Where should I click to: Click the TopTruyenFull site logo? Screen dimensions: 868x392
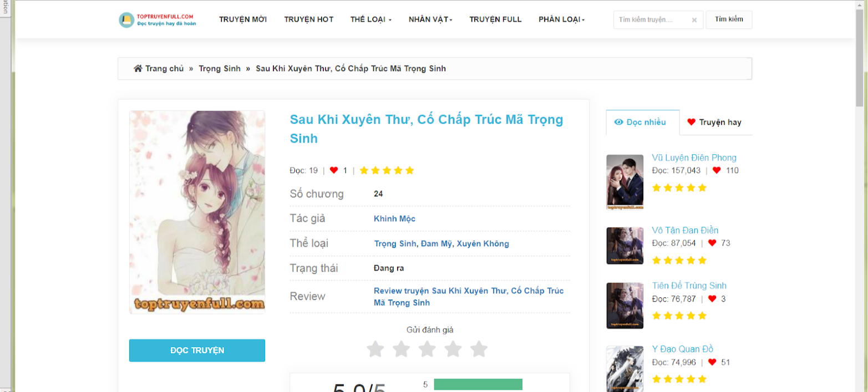point(158,20)
